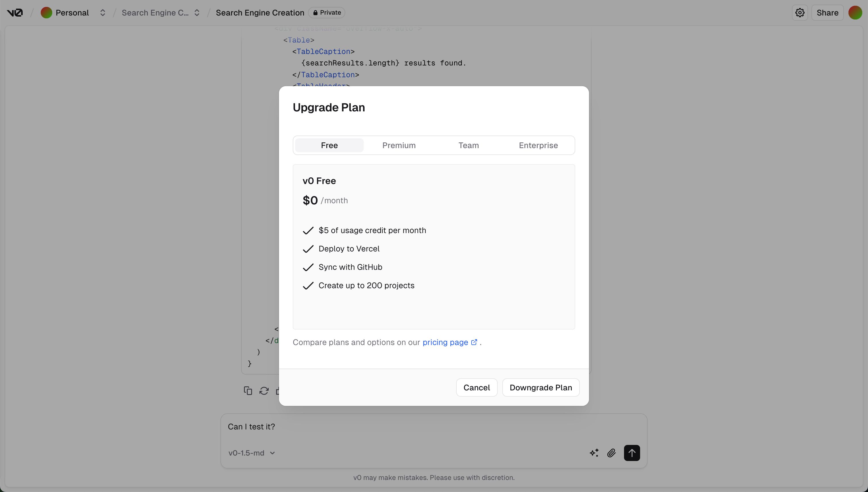Click the '{searchResults.length} results found.' code line
The height and width of the screenshot is (492, 868).
click(383, 63)
